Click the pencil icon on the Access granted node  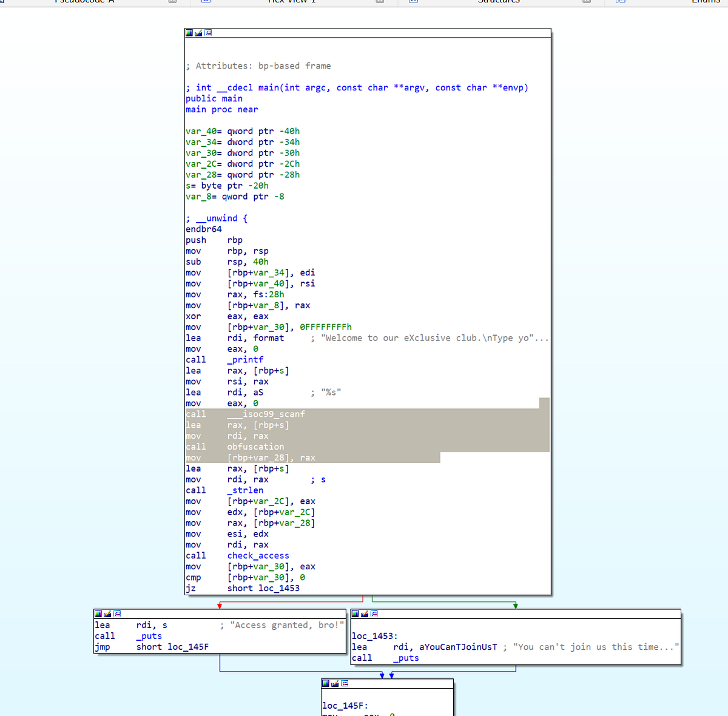pyautogui.click(x=107, y=613)
